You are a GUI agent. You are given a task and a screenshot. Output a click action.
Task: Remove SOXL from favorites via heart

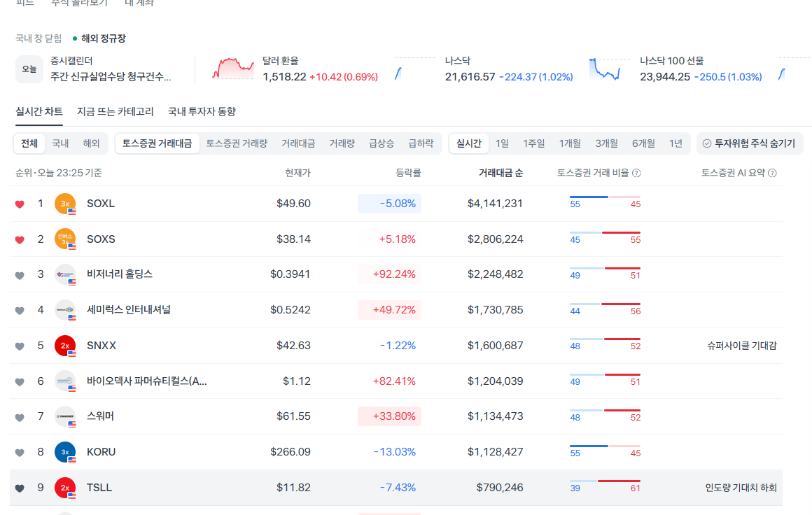(20, 204)
